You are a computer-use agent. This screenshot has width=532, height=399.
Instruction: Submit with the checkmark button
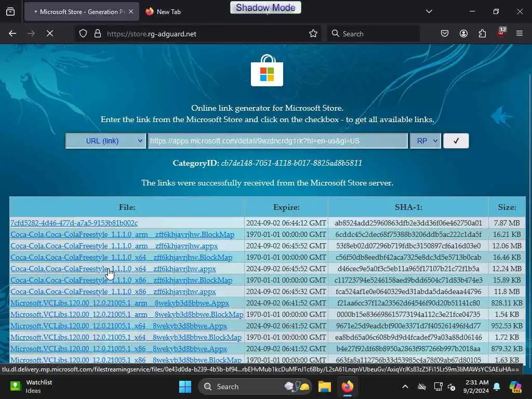pos(456,141)
